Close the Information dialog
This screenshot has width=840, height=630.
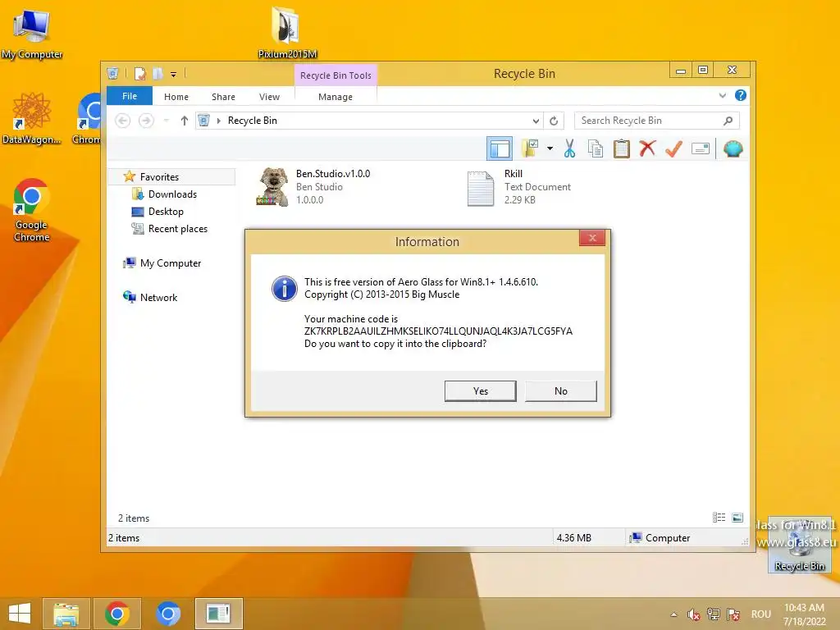point(592,238)
